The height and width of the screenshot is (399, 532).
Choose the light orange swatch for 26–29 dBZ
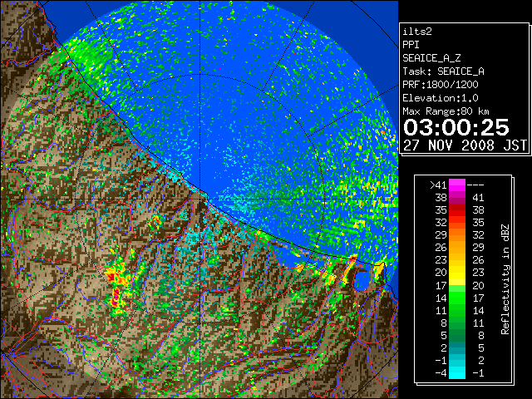pyautogui.click(x=457, y=248)
